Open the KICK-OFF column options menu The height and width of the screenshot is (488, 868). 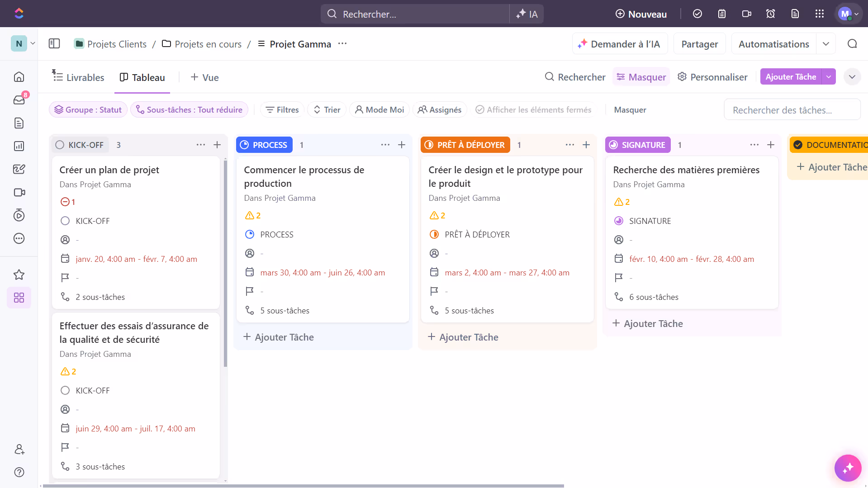click(200, 144)
